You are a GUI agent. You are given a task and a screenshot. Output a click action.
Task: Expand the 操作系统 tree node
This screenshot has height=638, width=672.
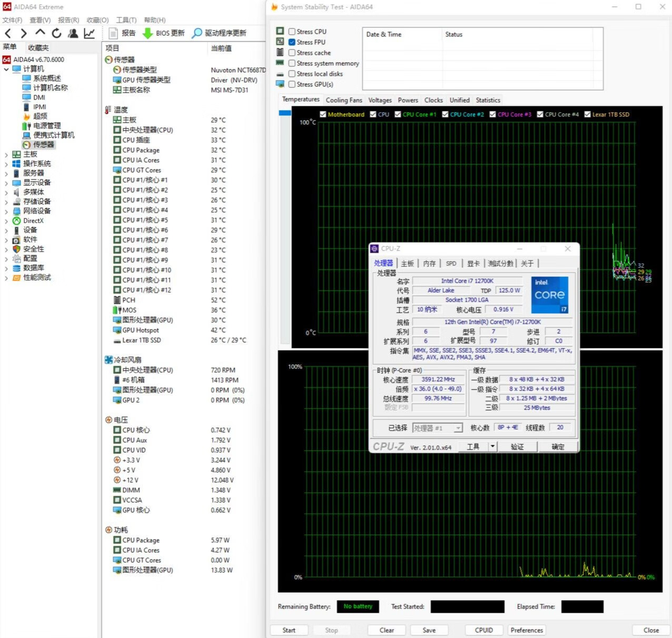pos(6,164)
